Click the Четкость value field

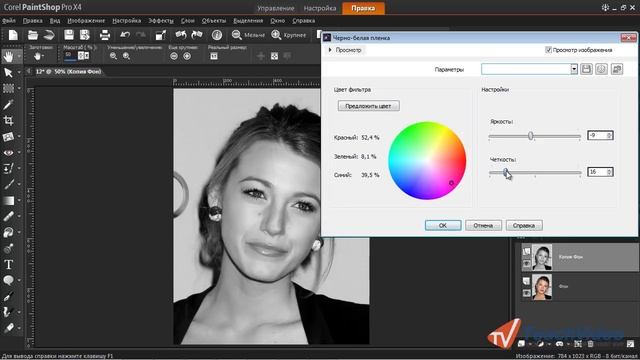click(x=597, y=172)
